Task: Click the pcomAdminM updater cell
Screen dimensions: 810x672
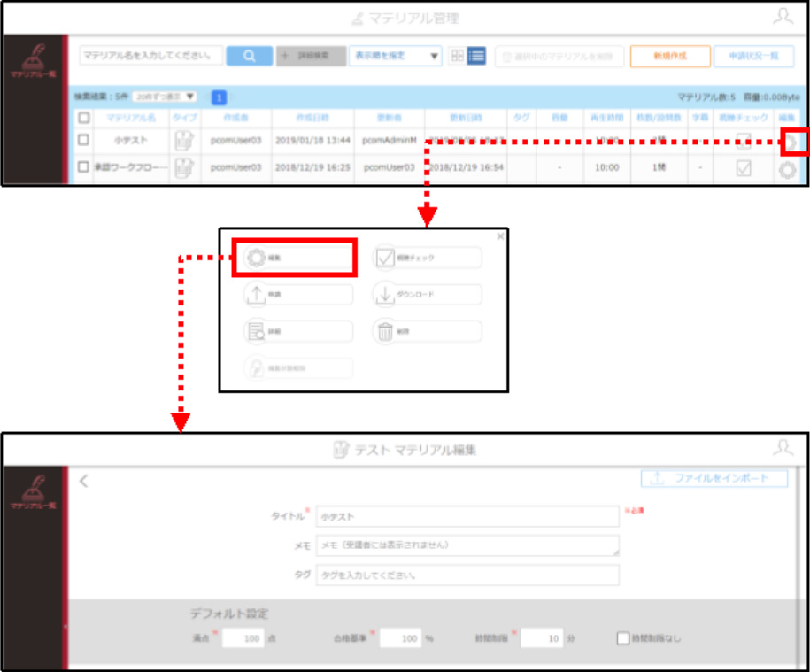Action: tap(390, 140)
